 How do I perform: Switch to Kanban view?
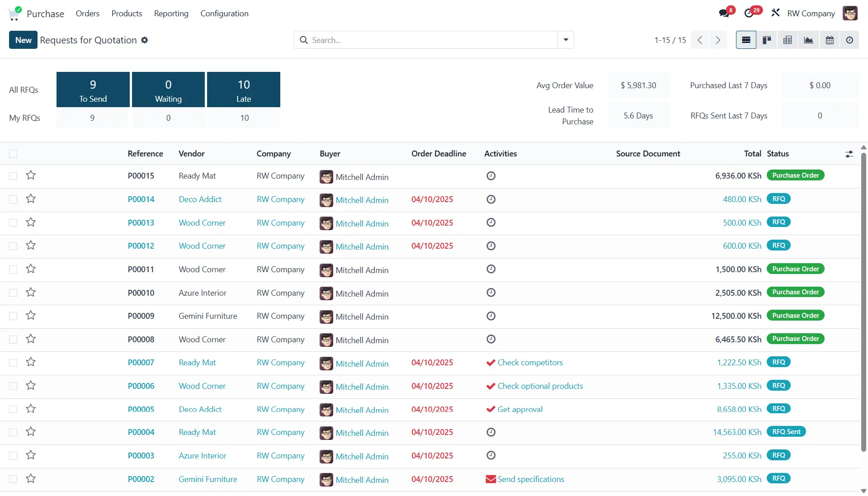click(x=767, y=40)
